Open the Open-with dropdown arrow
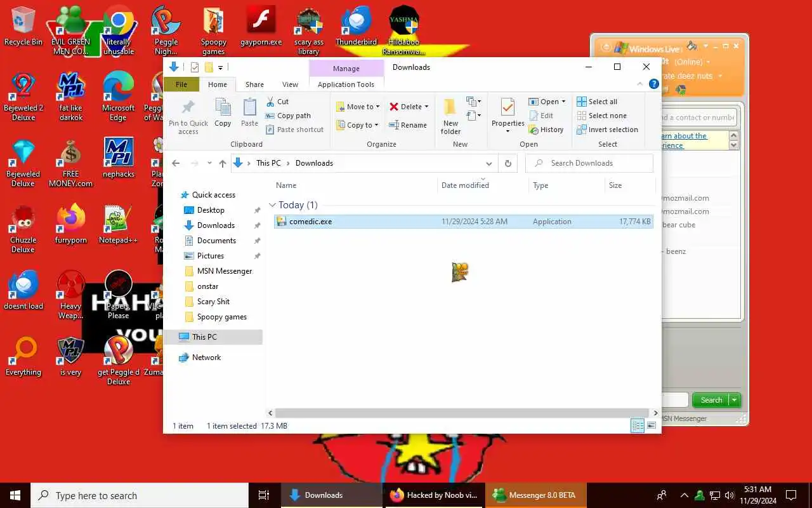This screenshot has height=508, width=812. (x=563, y=102)
